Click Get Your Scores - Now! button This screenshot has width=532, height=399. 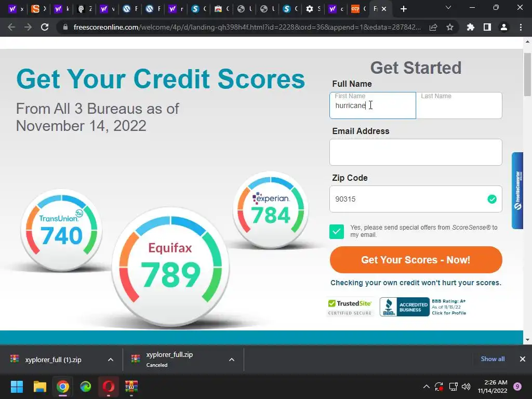pyautogui.click(x=416, y=260)
